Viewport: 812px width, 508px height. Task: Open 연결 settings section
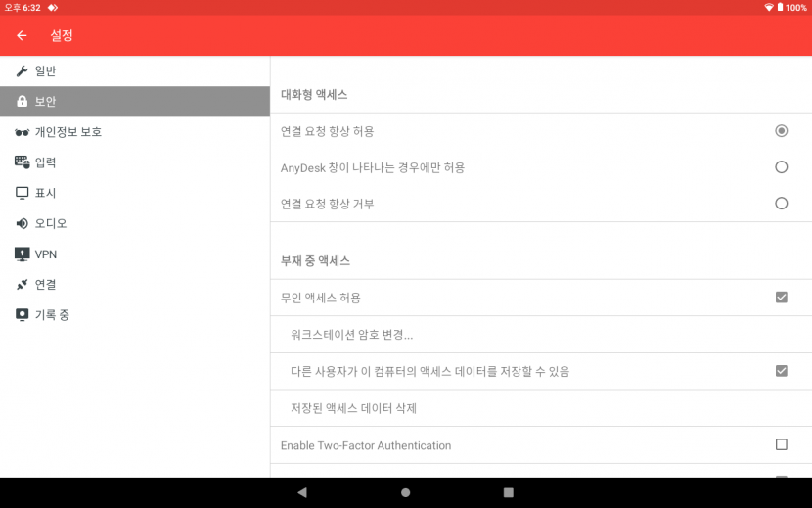point(135,284)
